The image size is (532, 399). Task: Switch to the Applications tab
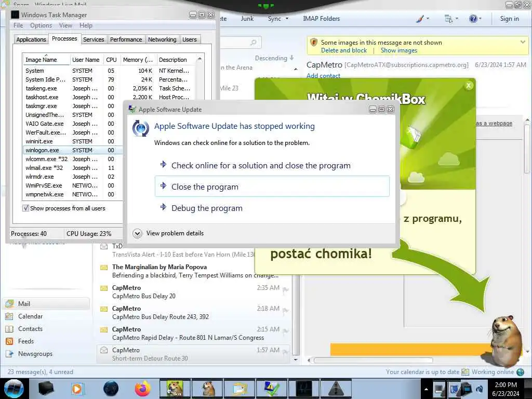pyautogui.click(x=31, y=39)
